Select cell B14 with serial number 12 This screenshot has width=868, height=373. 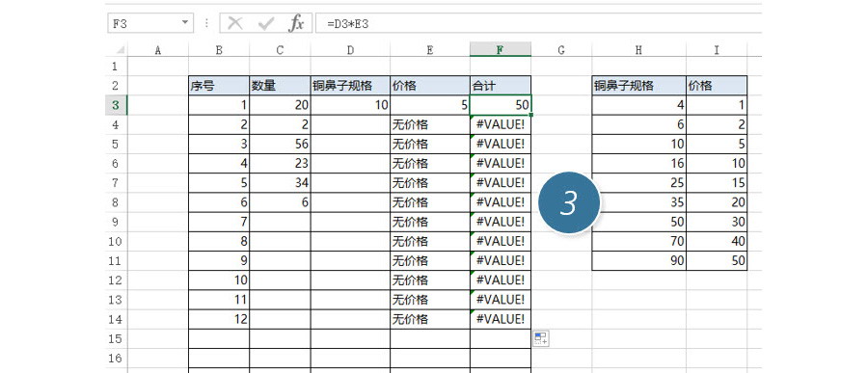pyautogui.click(x=219, y=319)
